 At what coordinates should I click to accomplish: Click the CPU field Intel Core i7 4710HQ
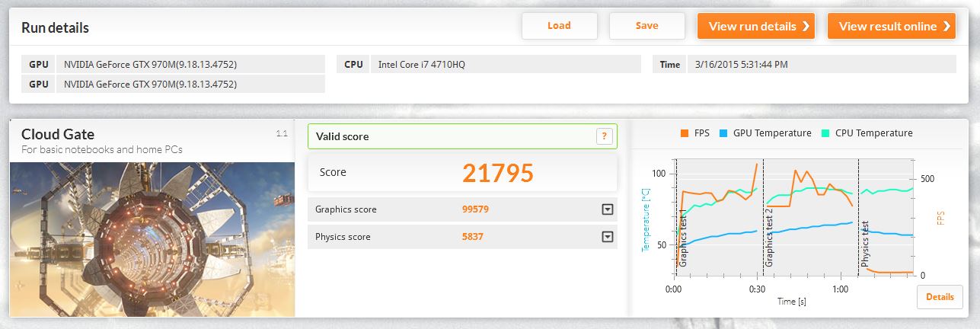506,65
